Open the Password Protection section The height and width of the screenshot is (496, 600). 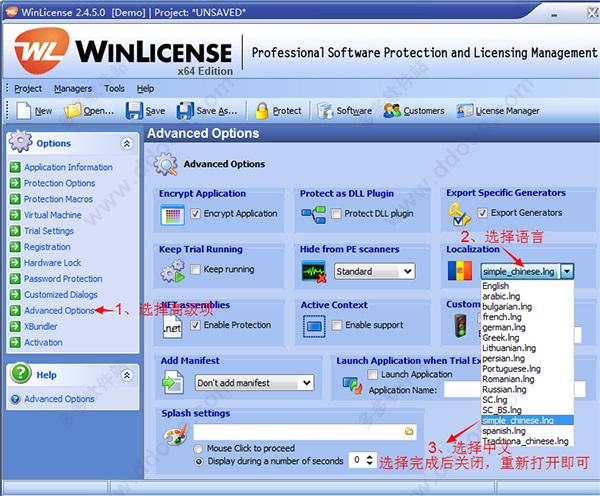coord(63,279)
